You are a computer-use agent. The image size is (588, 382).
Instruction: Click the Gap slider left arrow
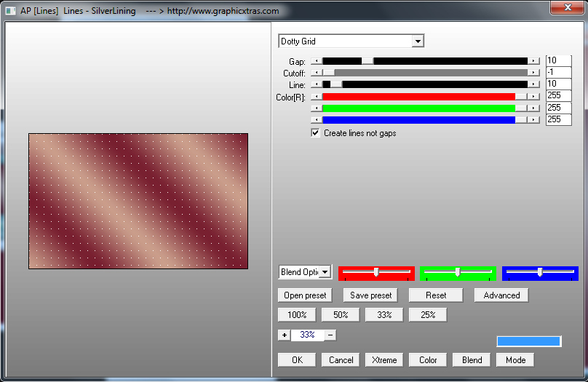pyautogui.click(x=316, y=61)
